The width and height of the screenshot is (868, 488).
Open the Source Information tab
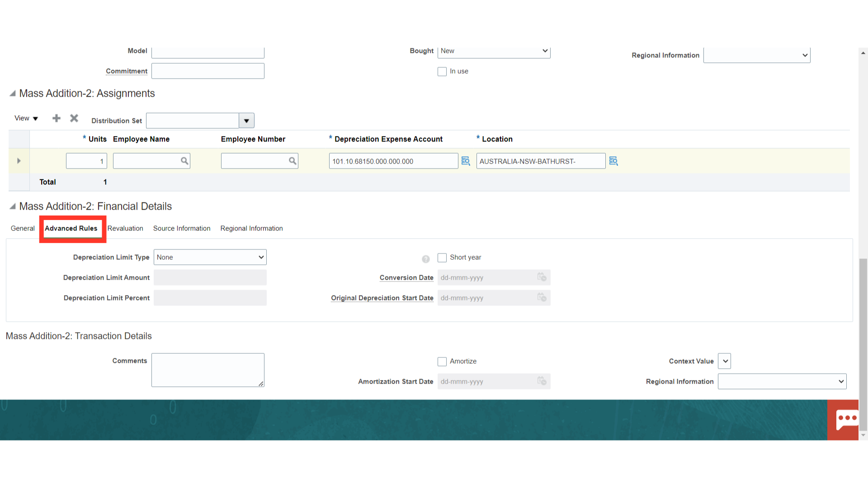click(182, 229)
